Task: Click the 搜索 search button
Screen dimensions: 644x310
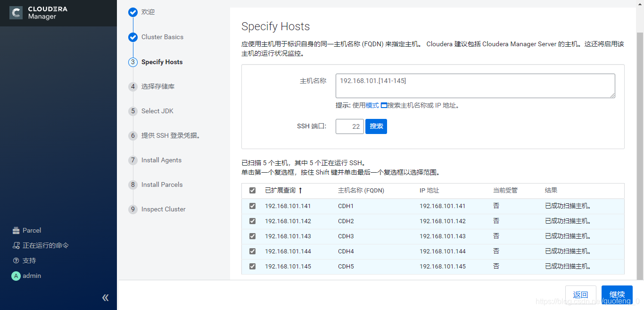Action: point(376,126)
